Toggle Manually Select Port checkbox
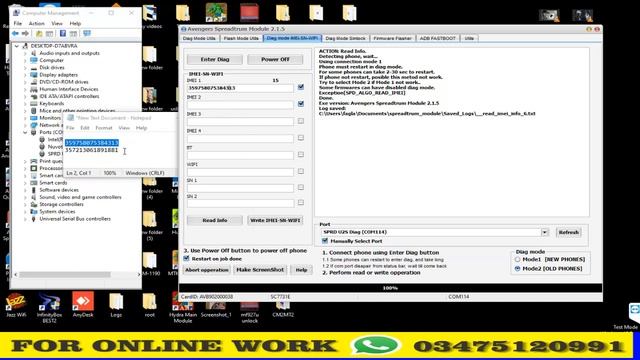Viewport: 640px width, 360px height. coord(325,241)
